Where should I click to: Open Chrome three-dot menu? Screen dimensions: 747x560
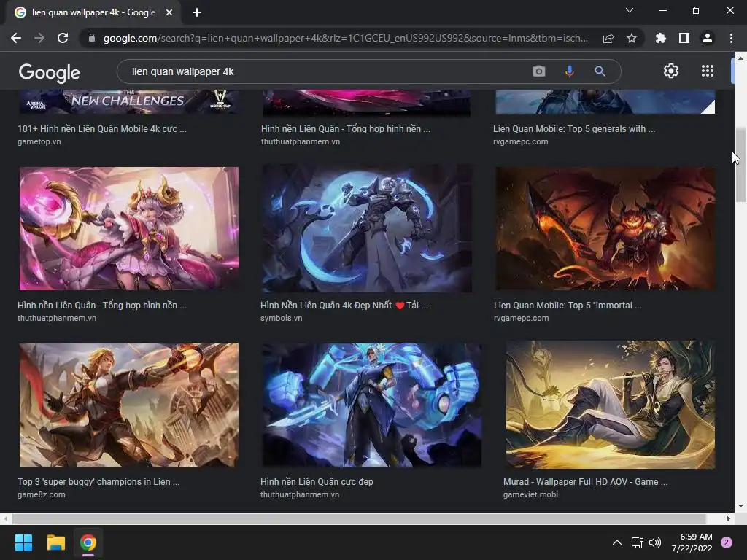coord(731,38)
